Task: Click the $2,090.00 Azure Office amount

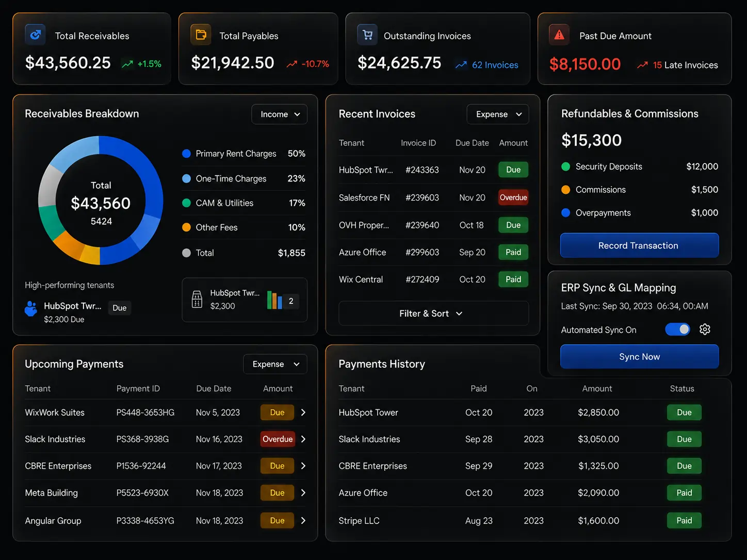Action: 598,493
